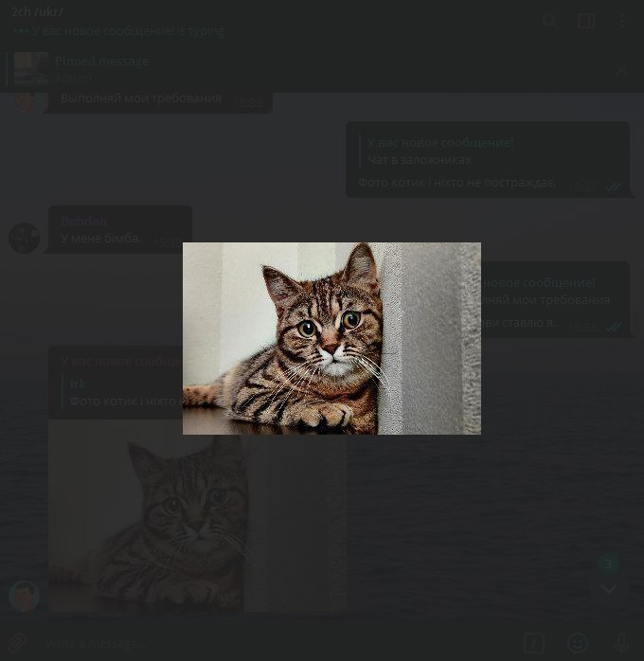This screenshot has width=644, height=661.
Task: Click Bohdan's avatar beside his message
Action: [x=24, y=238]
